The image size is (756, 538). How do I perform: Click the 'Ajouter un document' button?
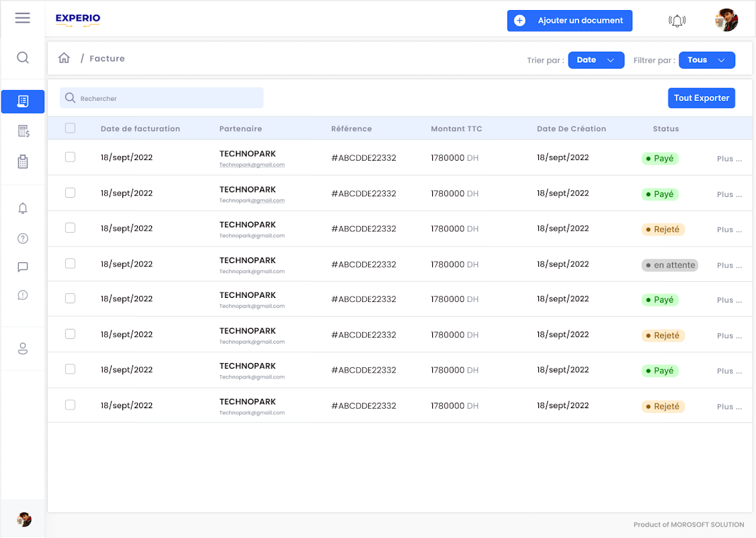tap(569, 21)
